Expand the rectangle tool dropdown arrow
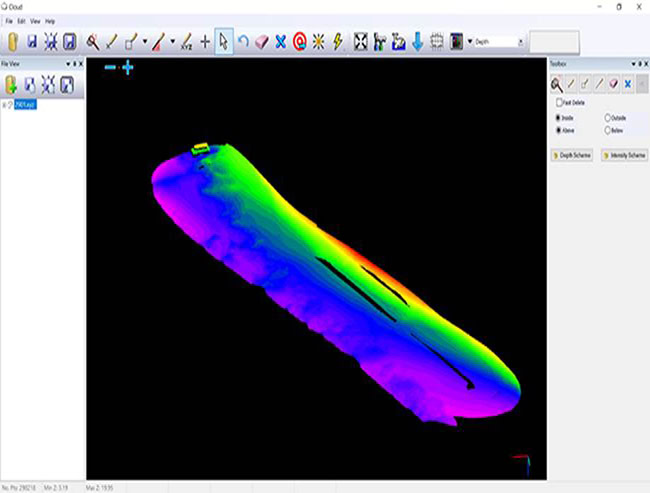This screenshot has height=493, width=650. coord(145,41)
